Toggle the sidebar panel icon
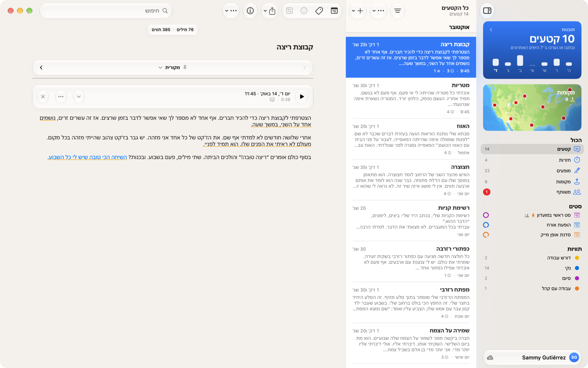588x368 pixels. [x=487, y=11]
